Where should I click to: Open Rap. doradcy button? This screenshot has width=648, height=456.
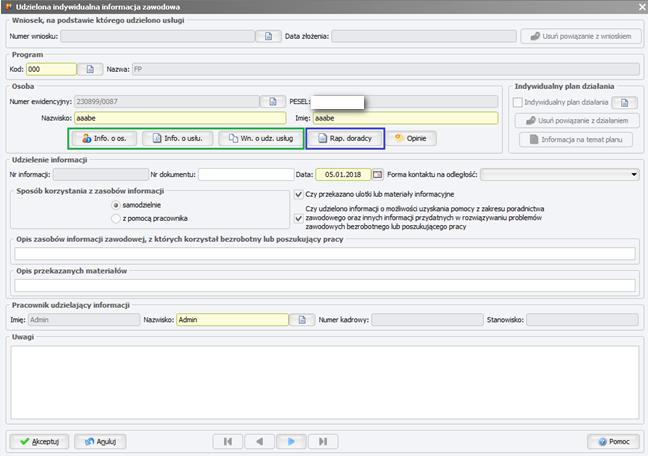345,138
